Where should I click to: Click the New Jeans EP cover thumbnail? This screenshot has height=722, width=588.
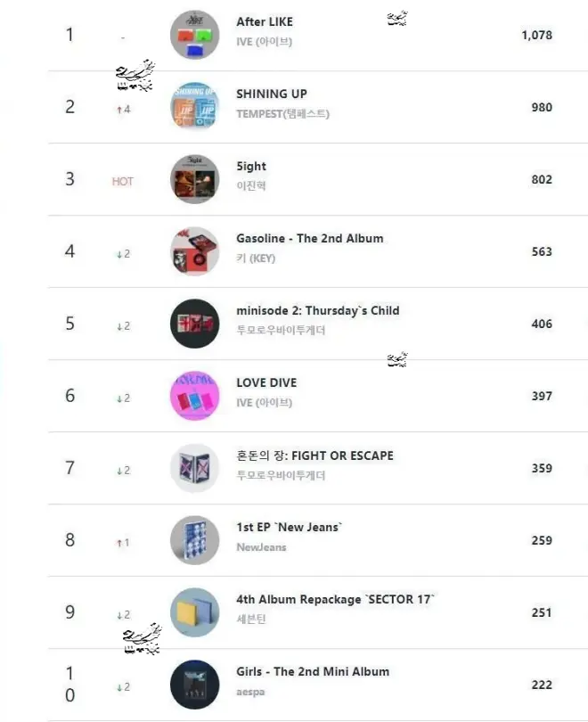pos(194,540)
